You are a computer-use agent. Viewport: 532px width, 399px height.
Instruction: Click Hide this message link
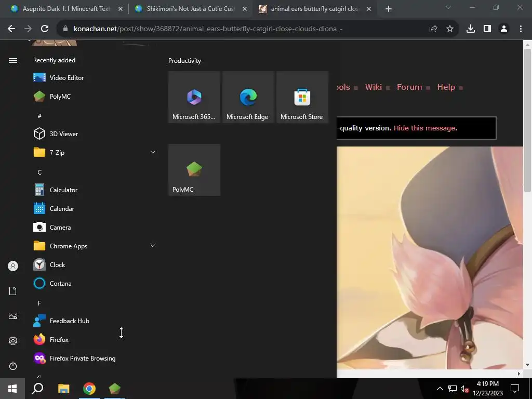tap(424, 128)
